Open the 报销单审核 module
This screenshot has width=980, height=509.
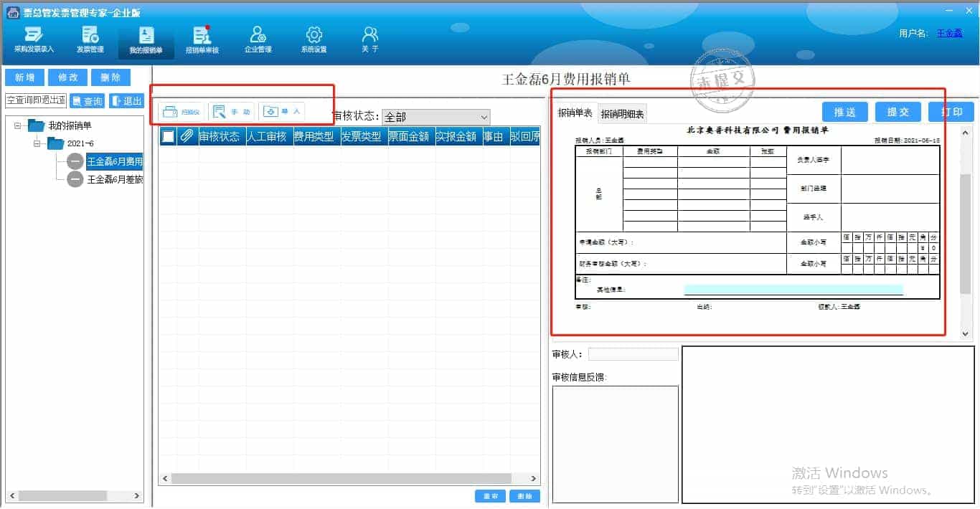coord(202,39)
